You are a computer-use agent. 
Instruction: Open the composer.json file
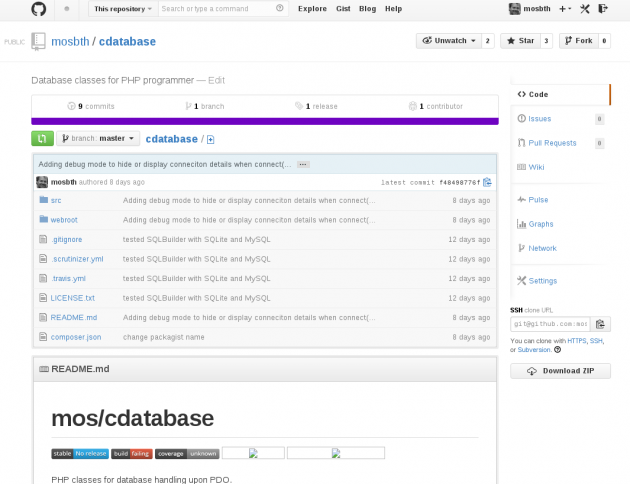click(76, 337)
